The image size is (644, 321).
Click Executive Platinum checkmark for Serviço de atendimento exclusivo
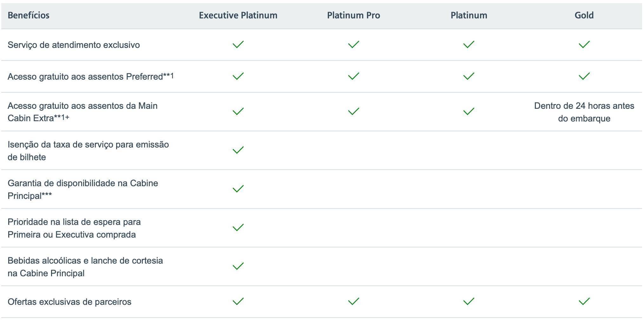click(238, 44)
